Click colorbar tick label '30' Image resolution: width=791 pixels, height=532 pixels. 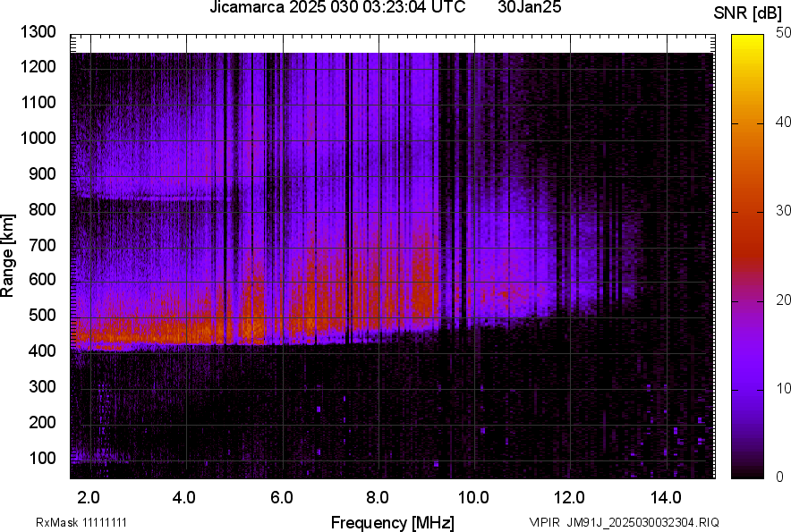pos(783,211)
